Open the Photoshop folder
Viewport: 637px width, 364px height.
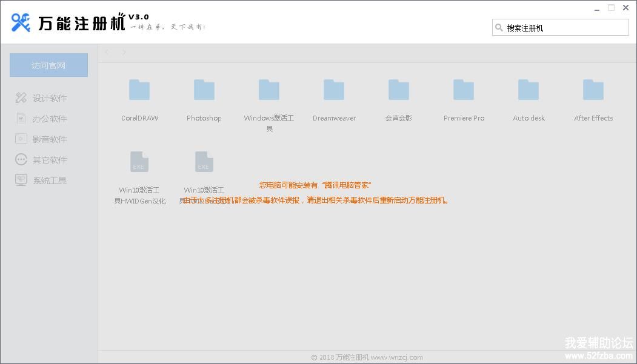[204, 90]
